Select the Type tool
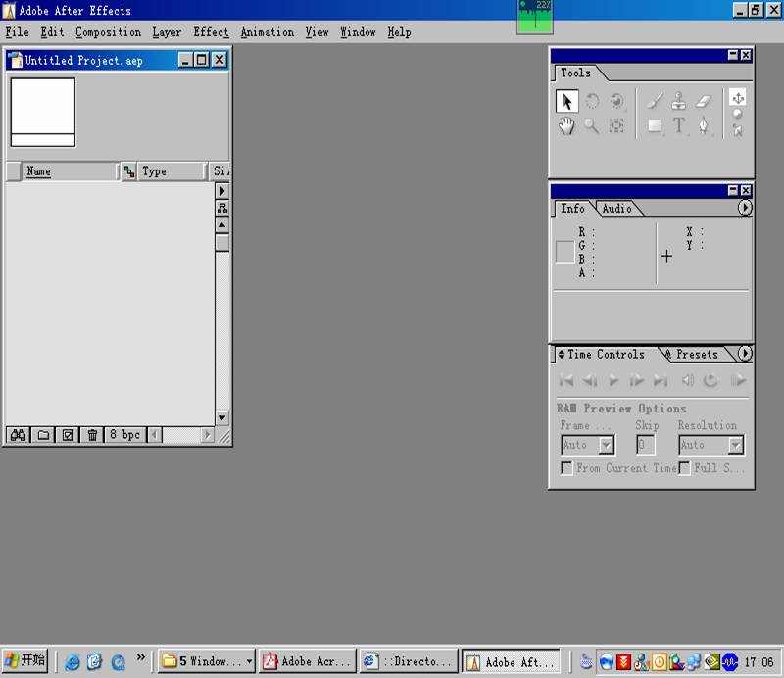This screenshot has height=678, width=784. 678,126
